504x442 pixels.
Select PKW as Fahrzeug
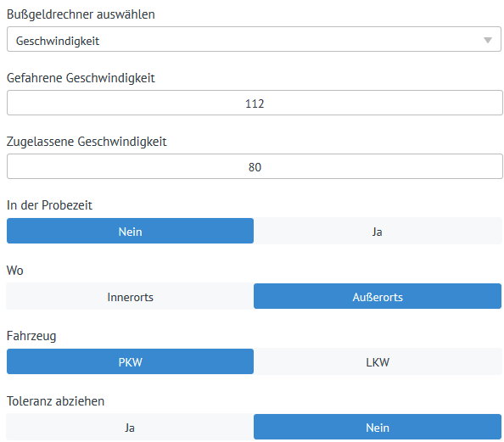[x=130, y=361]
